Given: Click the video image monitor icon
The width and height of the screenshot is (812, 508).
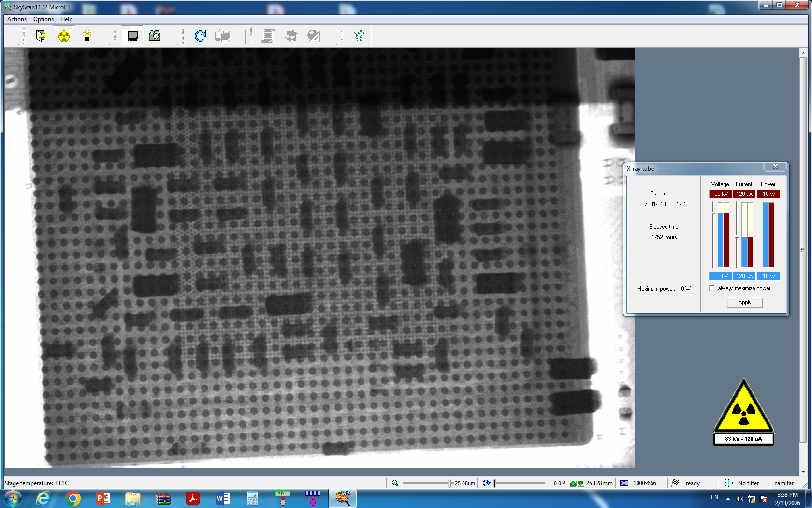Looking at the screenshot, I should (132, 36).
